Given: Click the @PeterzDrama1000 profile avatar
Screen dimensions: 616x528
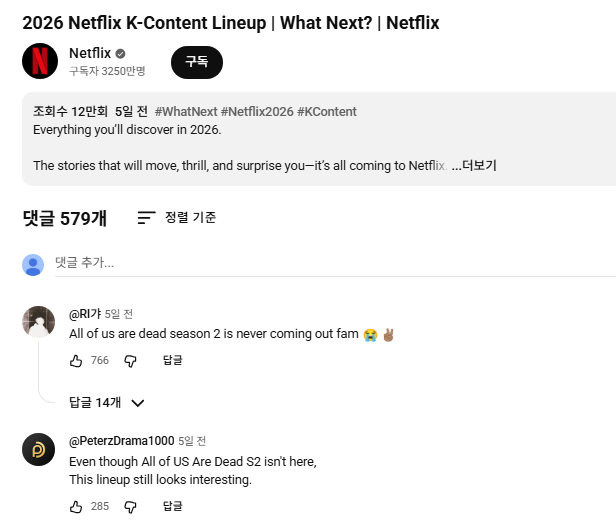Looking at the screenshot, I should tap(39, 449).
